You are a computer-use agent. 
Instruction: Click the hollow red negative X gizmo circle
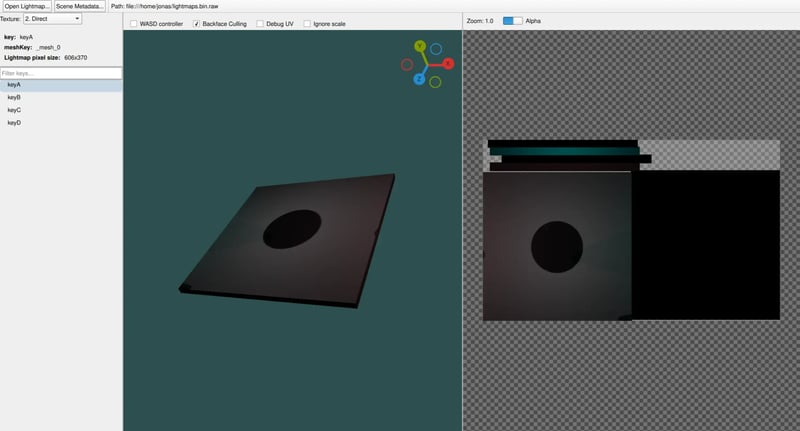coord(407,65)
